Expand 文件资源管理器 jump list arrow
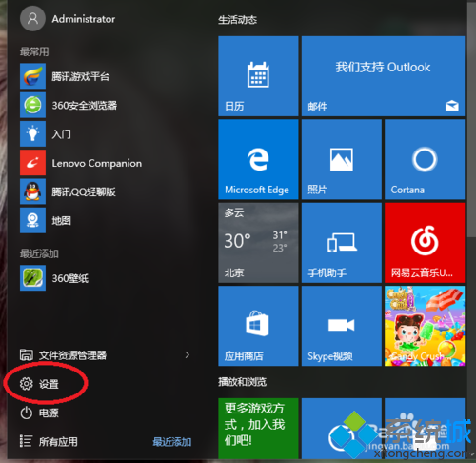Image resolution: width=476 pixels, height=463 pixels. coord(188,354)
